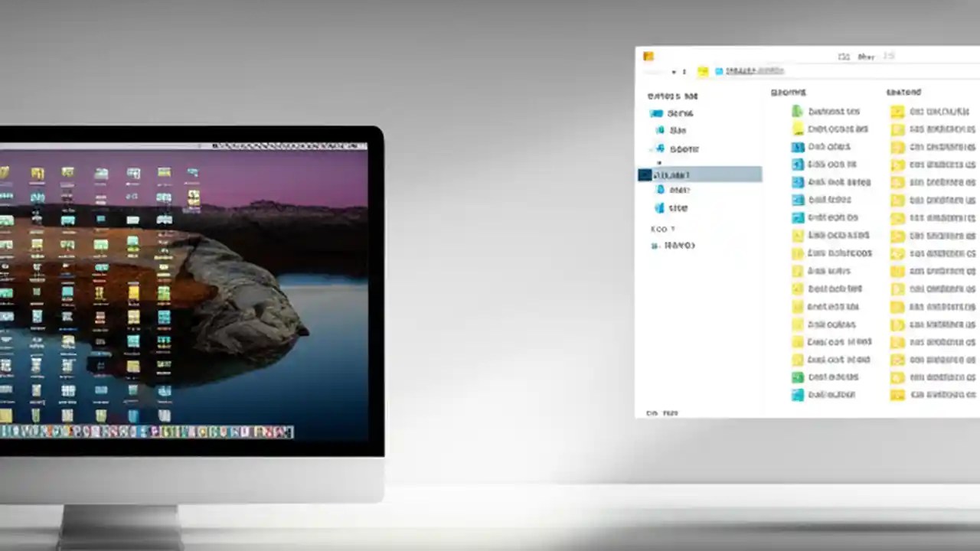Select the blue drive icon at the sidebar top
Image resolution: width=980 pixels, height=551 pixels.
click(655, 113)
